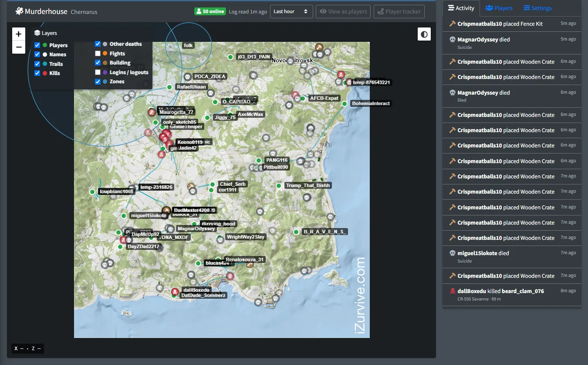Click the green dot for RafaelUliaan
The width and height of the screenshot is (588, 365).
169,87
